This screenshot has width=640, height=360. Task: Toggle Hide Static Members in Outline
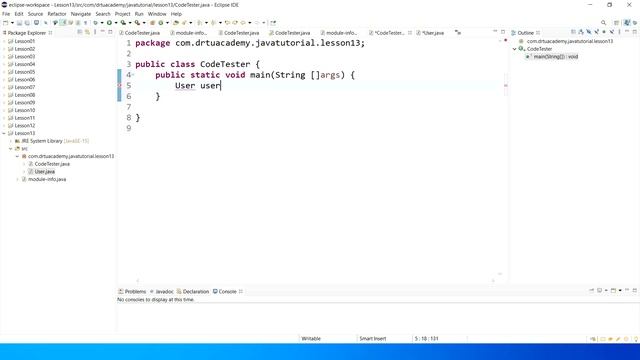coord(597,32)
